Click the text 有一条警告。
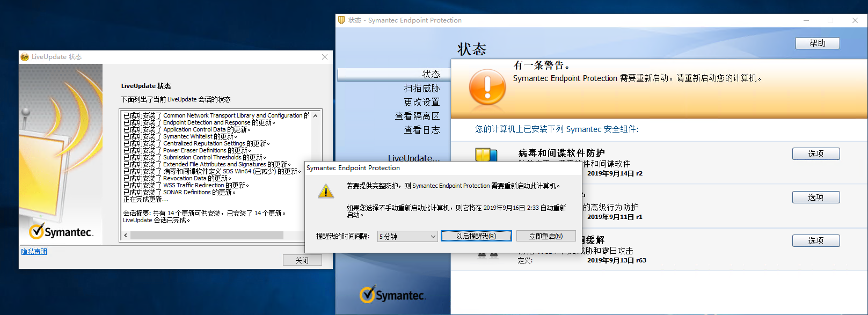The width and height of the screenshot is (868, 315). tap(541, 65)
